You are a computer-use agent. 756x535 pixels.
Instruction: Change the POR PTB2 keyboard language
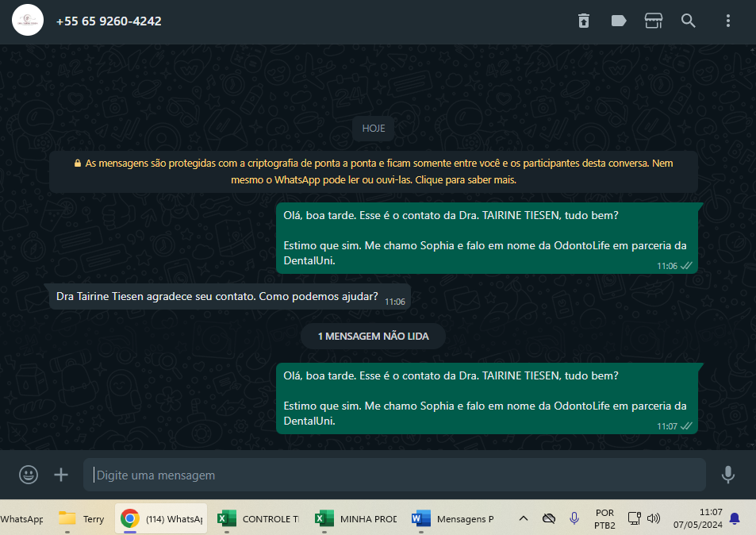click(x=604, y=519)
